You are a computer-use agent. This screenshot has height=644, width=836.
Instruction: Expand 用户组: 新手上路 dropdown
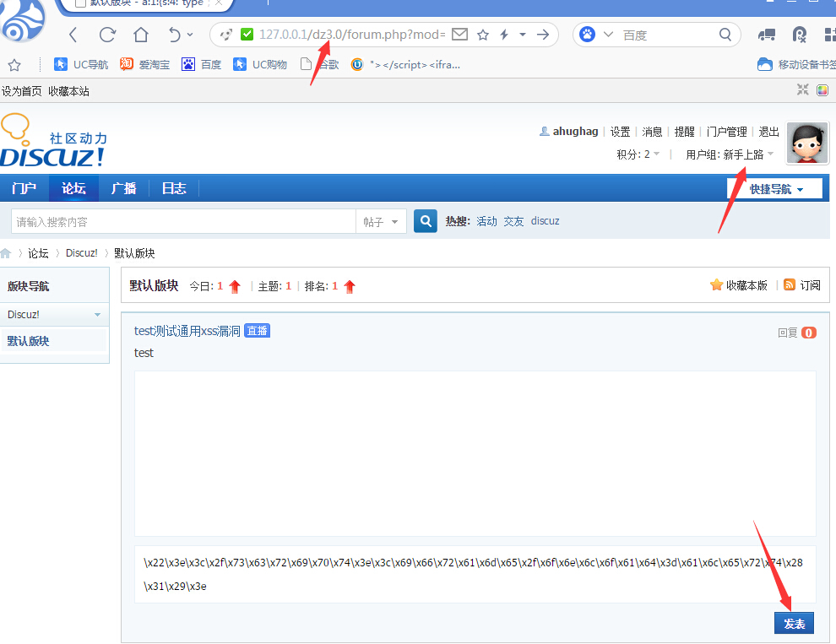730,154
